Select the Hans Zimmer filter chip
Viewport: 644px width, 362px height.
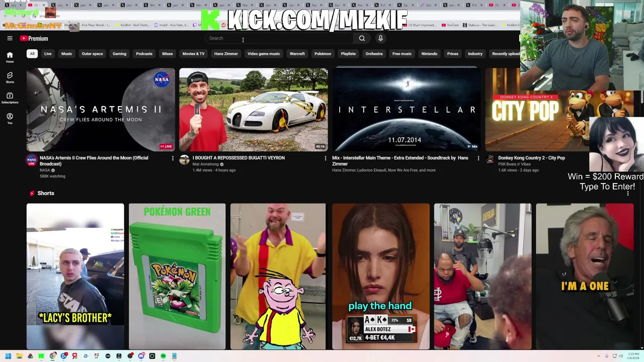pos(226,54)
